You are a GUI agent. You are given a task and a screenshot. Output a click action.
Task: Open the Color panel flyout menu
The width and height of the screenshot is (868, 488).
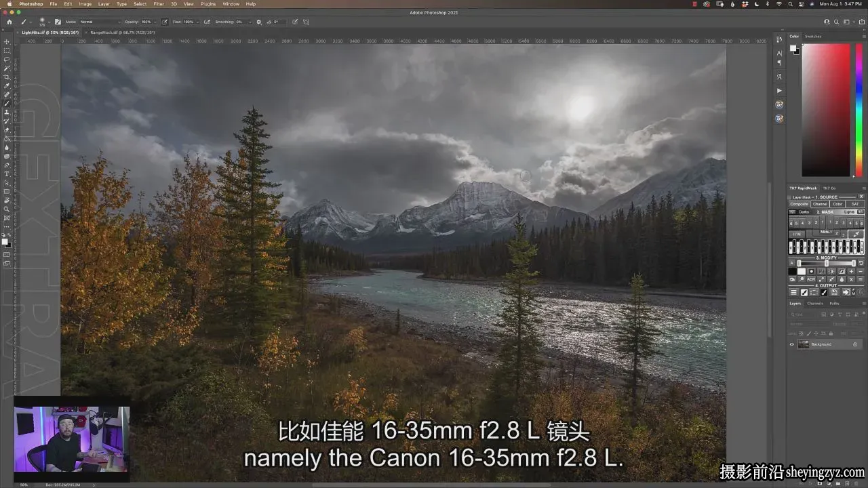(864, 37)
